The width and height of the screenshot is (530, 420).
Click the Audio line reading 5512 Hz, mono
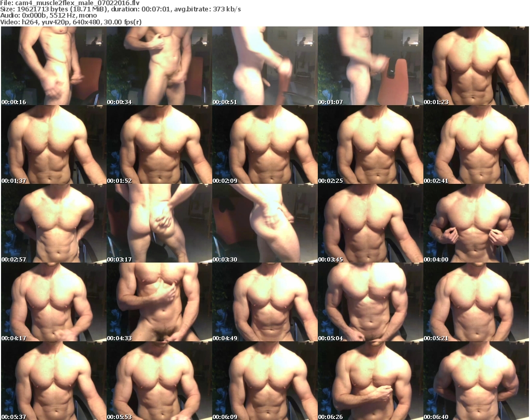point(48,16)
